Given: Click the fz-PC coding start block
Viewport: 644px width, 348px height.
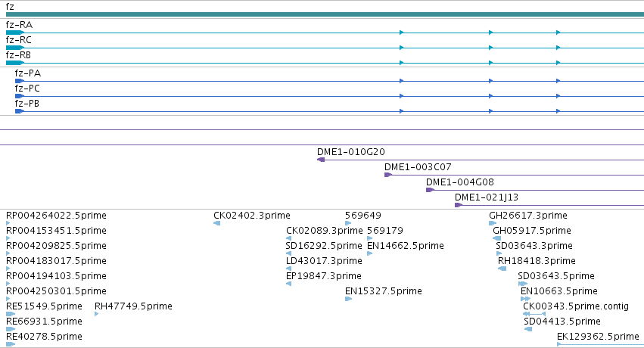Looking at the screenshot, I should (x=20, y=96).
